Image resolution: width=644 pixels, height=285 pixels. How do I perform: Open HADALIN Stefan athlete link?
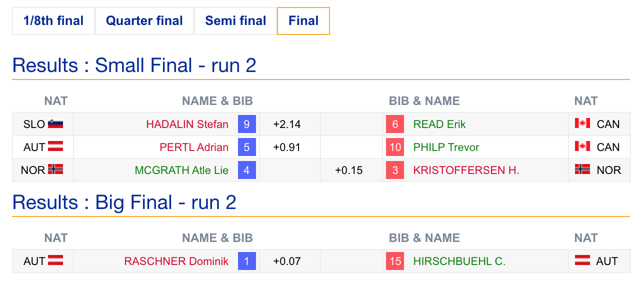(x=187, y=124)
